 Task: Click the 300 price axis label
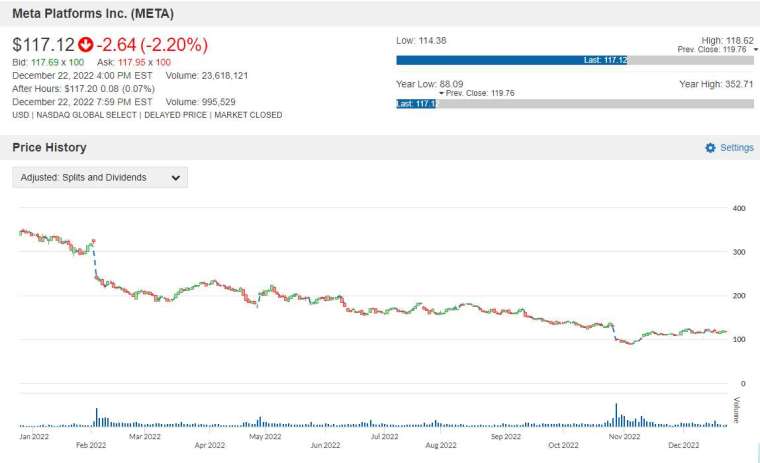click(x=739, y=252)
